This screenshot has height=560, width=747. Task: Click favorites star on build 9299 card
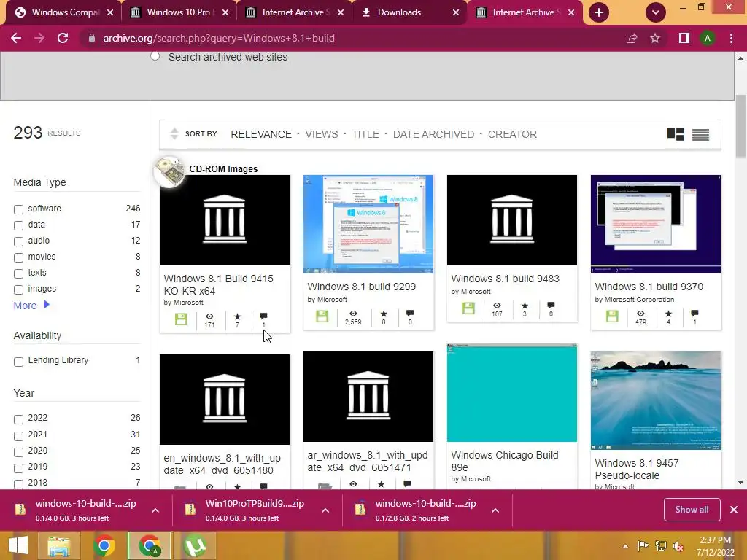click(384, 314)
